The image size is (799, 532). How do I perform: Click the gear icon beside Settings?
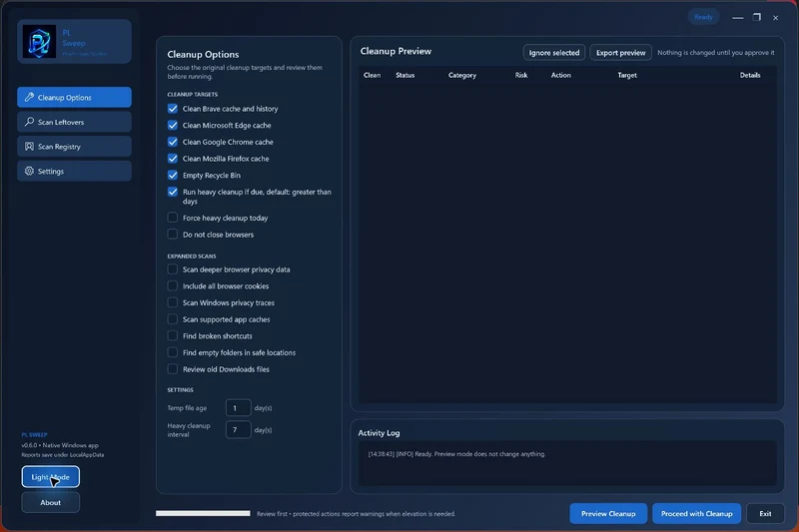point(29,171)
